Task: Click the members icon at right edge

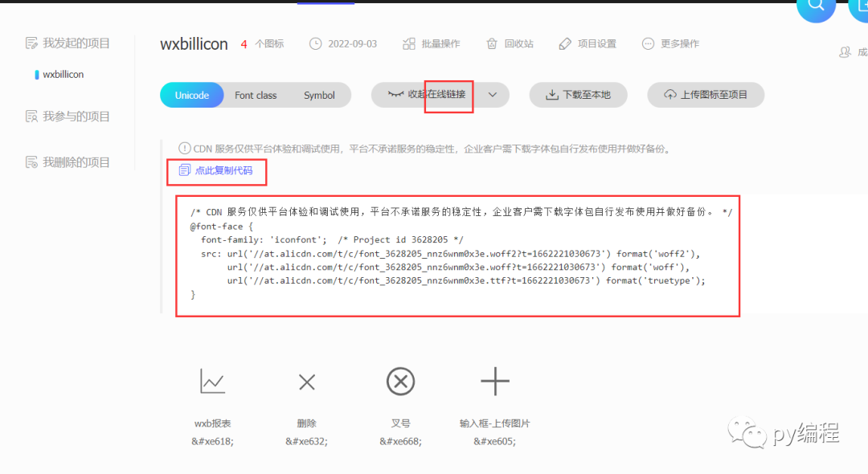Action: pyautogui.click(x=845, y=52)
